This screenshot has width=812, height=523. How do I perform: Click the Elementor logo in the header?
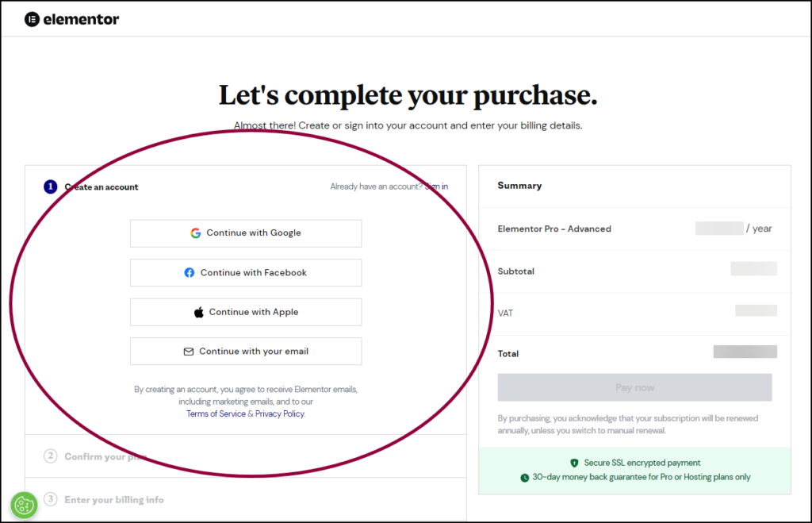point(71,18)
